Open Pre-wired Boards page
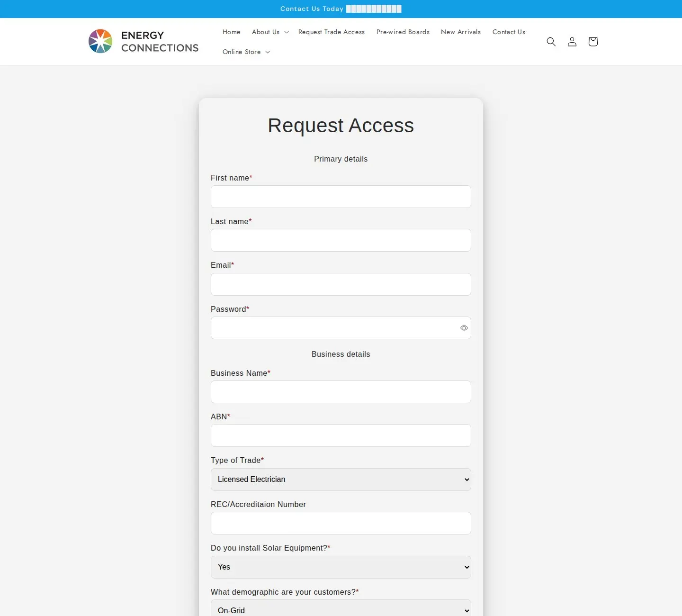The image size is (682, 616). 403,32
